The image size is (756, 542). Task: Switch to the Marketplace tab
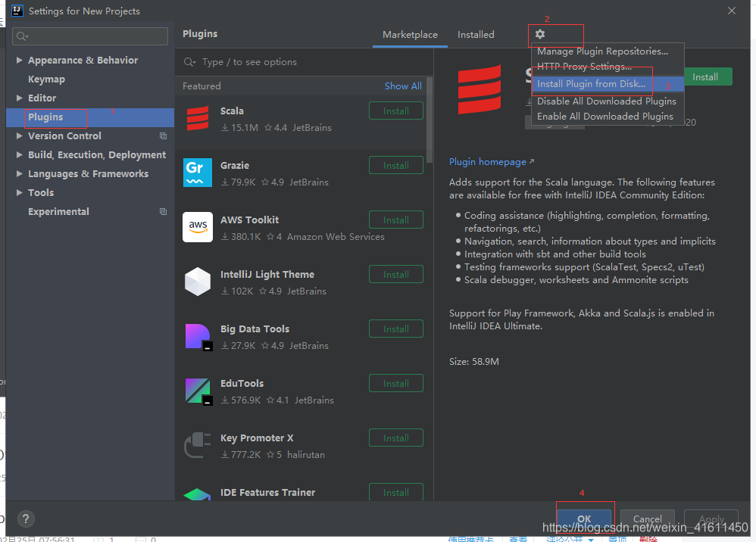pyautogui.click(x=410, y=35)
